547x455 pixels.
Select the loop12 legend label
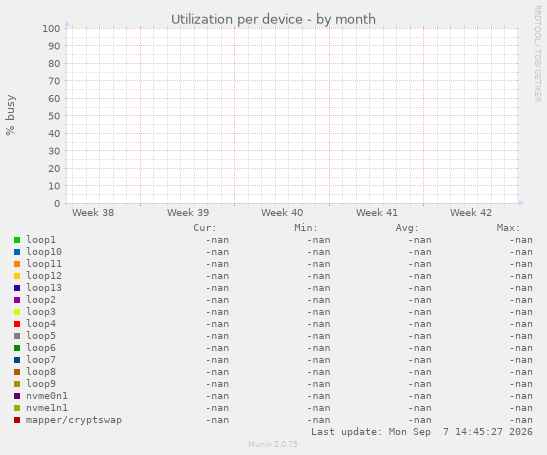click(x=44, y=276)
